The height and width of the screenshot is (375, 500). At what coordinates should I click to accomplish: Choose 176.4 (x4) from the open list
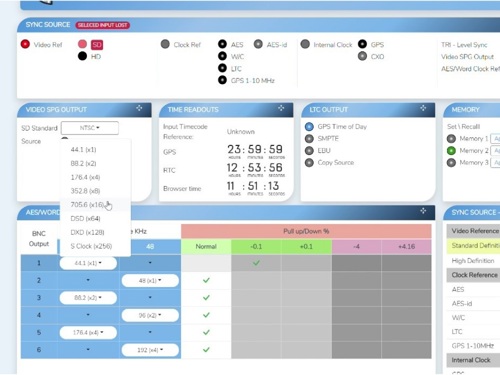pos(95,177)
